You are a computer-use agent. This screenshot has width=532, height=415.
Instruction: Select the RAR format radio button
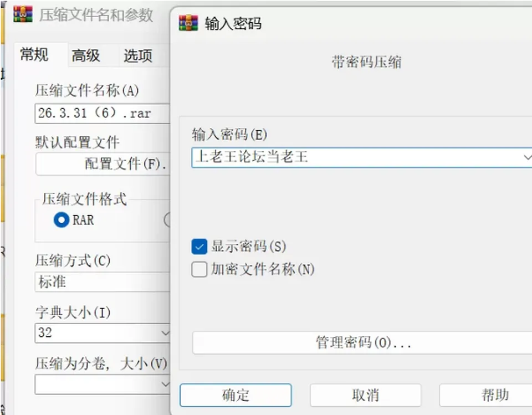tap(62, 220)
